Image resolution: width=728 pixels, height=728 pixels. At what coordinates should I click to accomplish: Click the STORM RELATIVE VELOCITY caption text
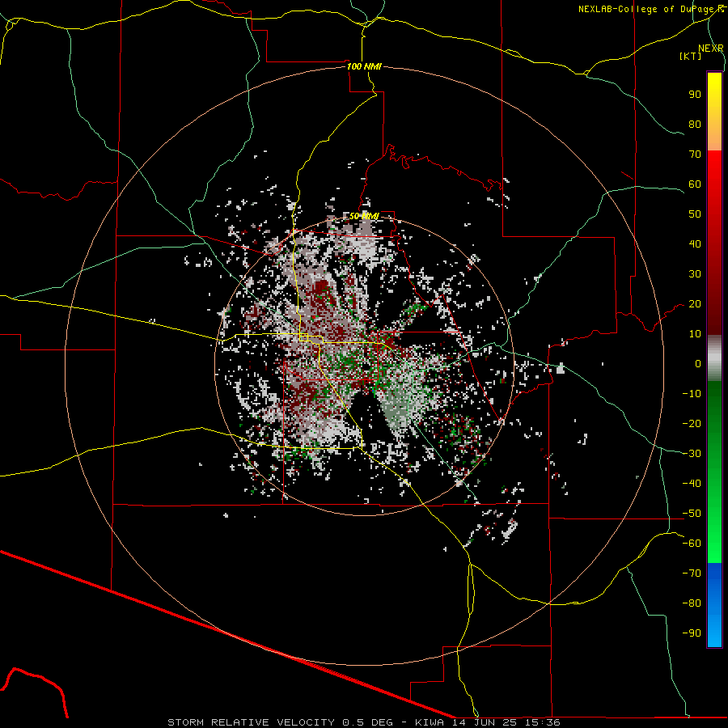pyautogui.click(x=252, y=722)
